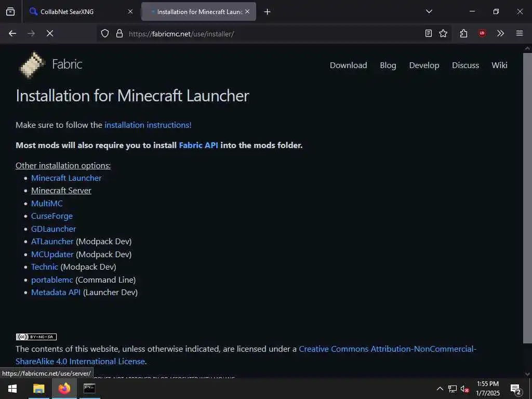This screenshot has height=399, width=532.
Task: Go back to the previous page
Action: click(12, 33)
